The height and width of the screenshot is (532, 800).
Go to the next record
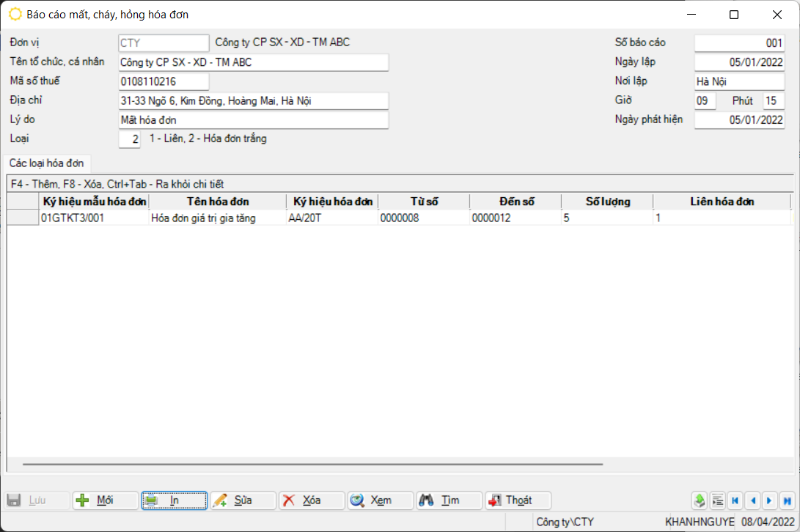click(769, 500)
